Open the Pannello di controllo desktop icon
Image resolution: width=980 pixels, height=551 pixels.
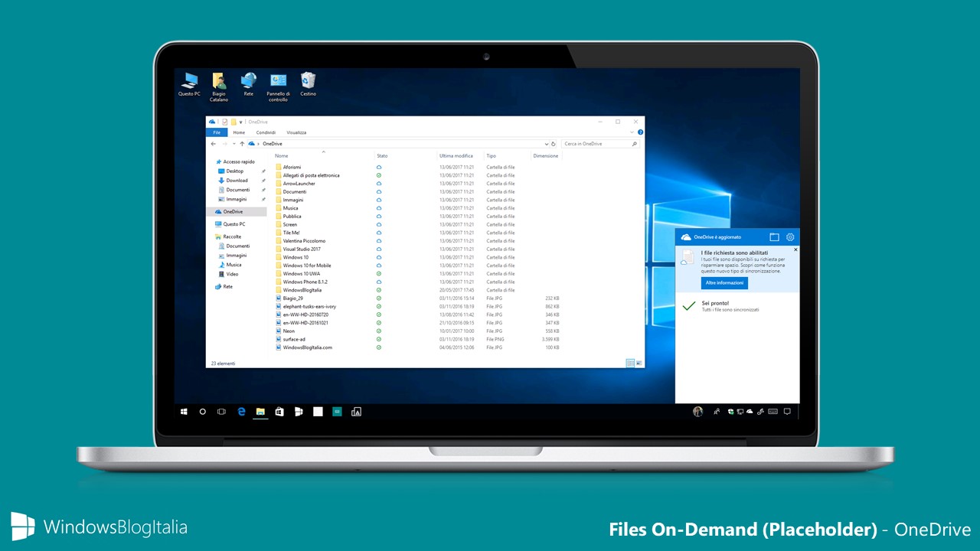click(x=278, y=86)
